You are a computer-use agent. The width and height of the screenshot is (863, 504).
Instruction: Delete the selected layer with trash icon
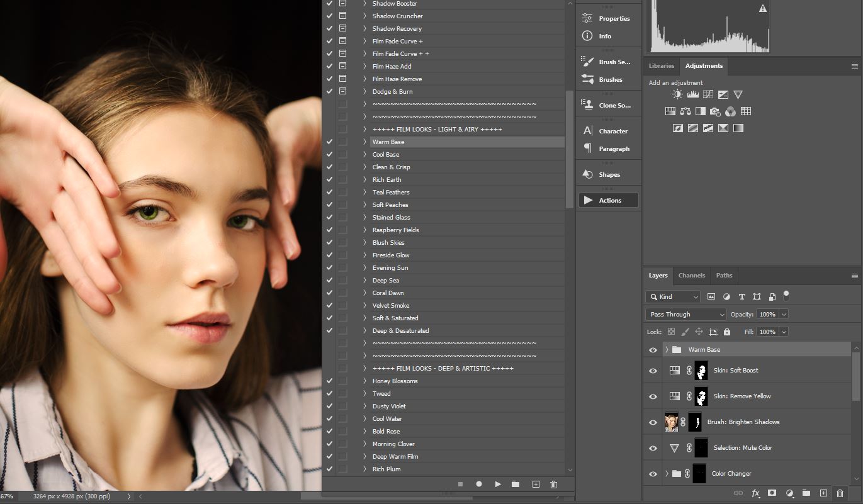[840, 493]
